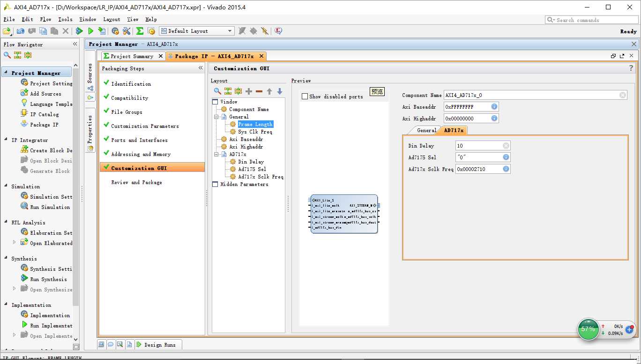
Task: Open the Properties vertical side tab
Action: [90, 131]
